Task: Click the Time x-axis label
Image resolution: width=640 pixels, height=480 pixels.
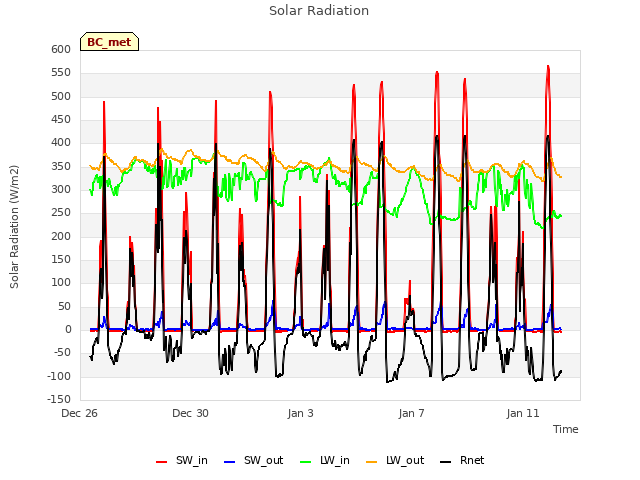Action: tap(566, 429)
